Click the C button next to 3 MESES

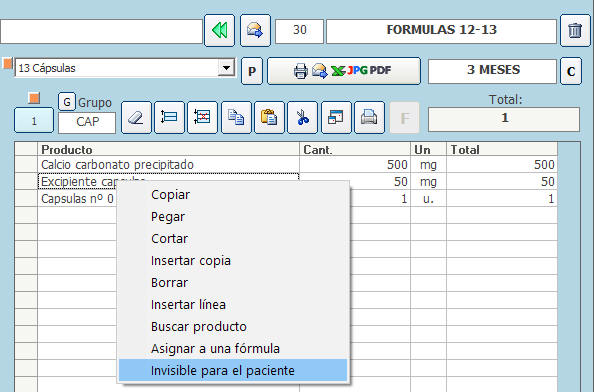(571, 71)
